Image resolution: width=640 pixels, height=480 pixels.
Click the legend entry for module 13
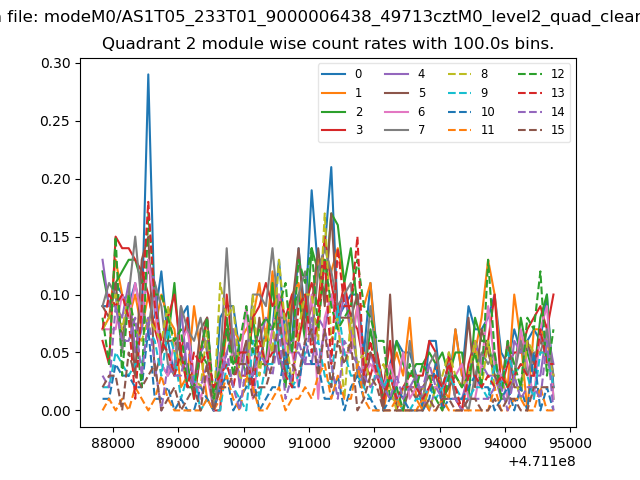coord(541,93)
